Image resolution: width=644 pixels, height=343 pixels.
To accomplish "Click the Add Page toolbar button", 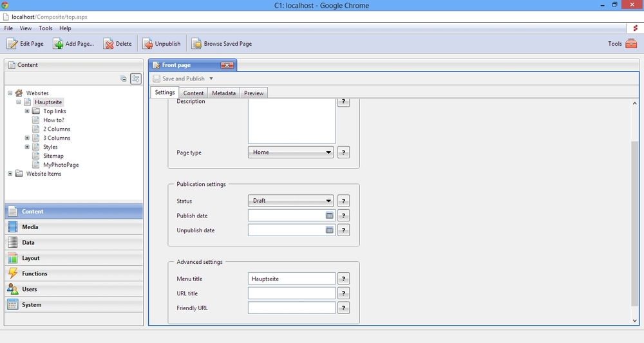I will click(73, 44).
